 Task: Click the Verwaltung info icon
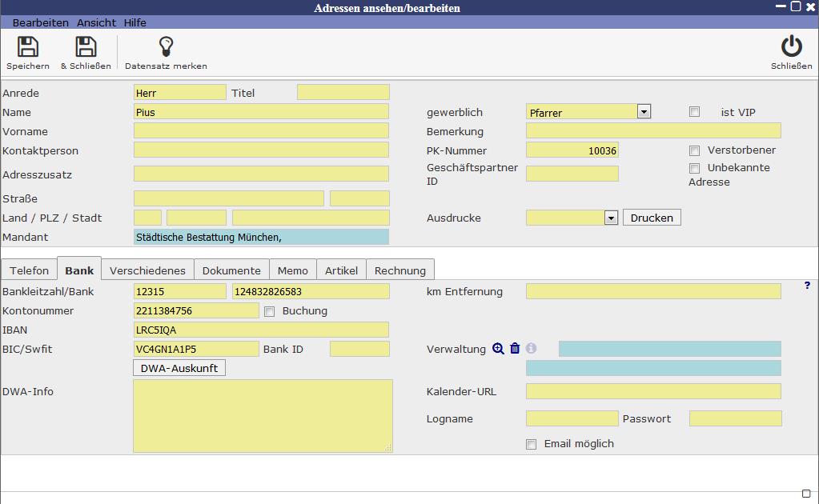pyautogui.click(x=531, y=349)
